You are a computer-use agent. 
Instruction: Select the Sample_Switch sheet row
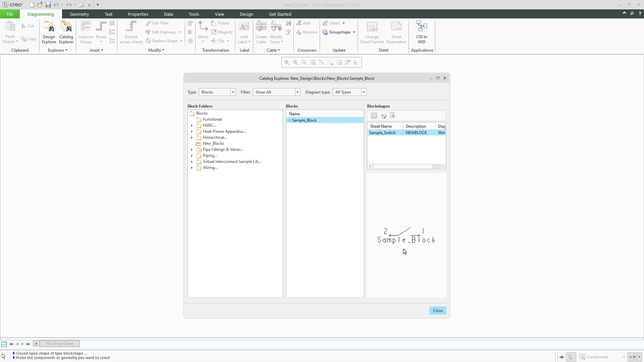[x=406, y=133]
